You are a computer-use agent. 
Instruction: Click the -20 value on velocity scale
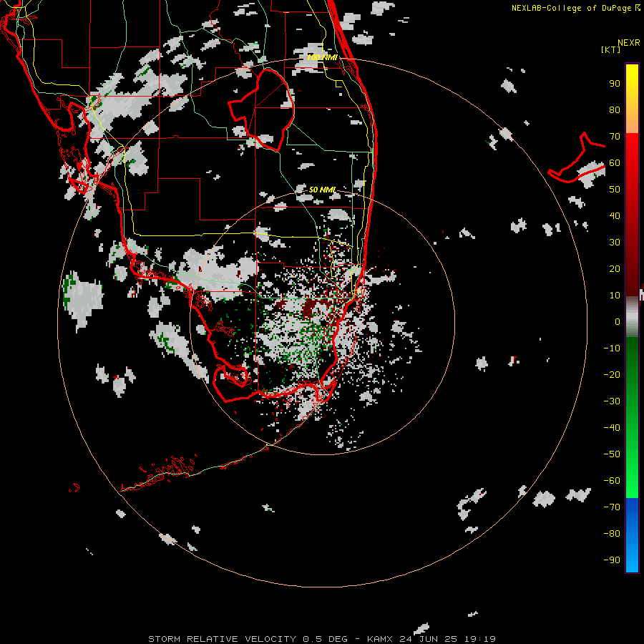[x=612, y=374]
